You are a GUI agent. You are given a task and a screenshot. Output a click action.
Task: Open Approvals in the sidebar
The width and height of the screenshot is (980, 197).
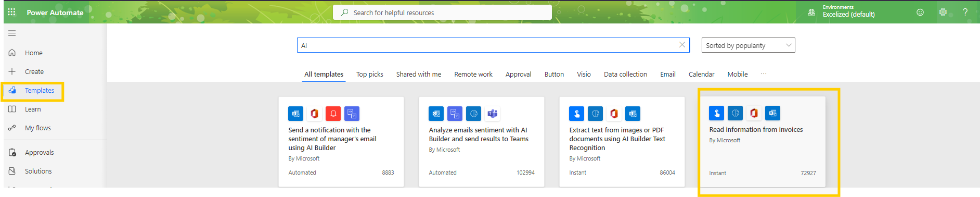click(40, 152)
